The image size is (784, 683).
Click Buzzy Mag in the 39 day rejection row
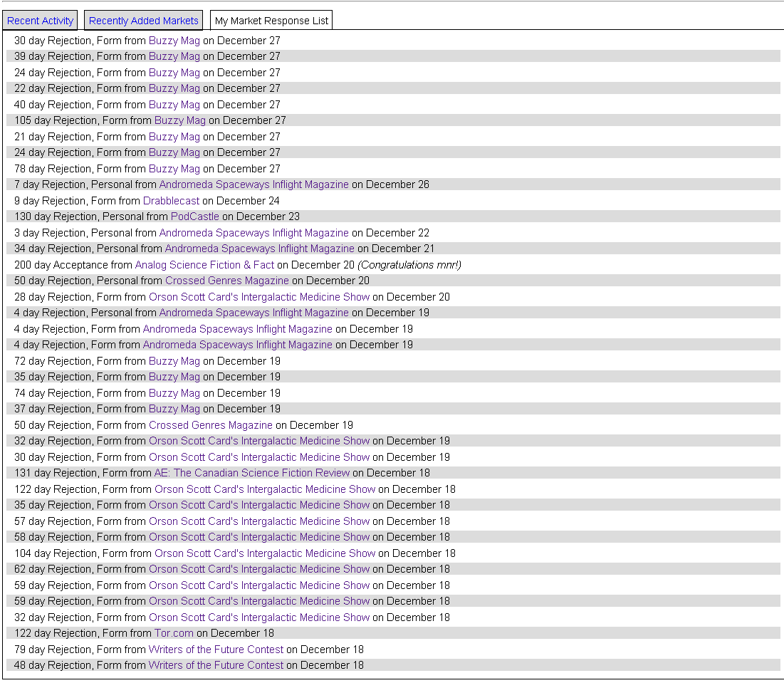(x=174, y=56)
